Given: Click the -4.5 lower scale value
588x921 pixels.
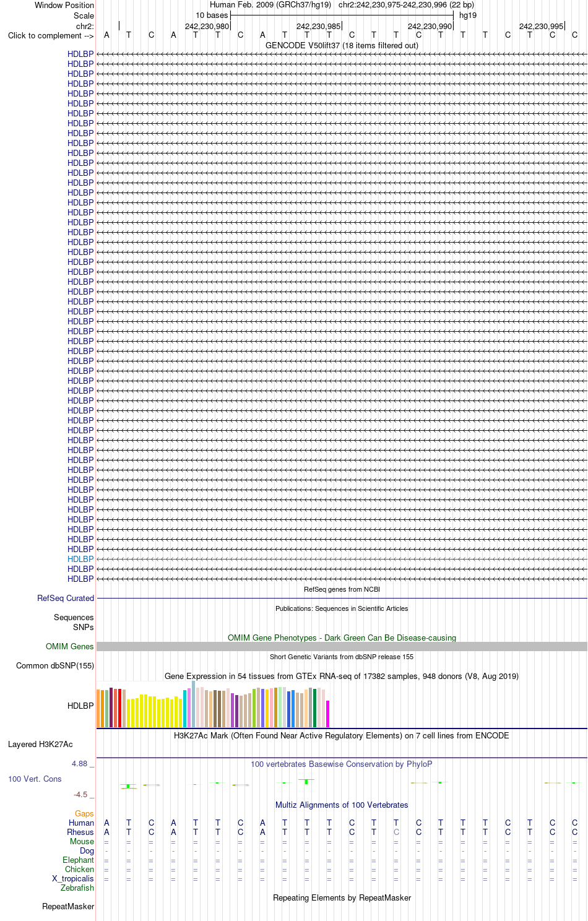Looking at the screenshot, I should (80, 794).
